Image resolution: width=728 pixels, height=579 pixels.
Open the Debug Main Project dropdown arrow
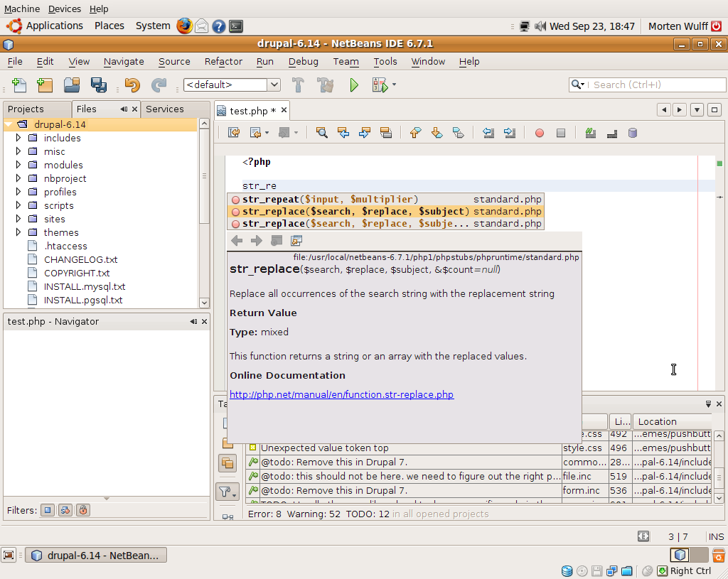[394, 85]
